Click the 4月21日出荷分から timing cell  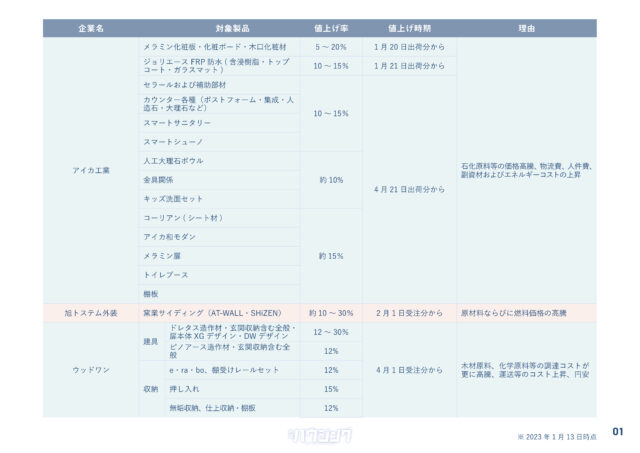point(408,189)
